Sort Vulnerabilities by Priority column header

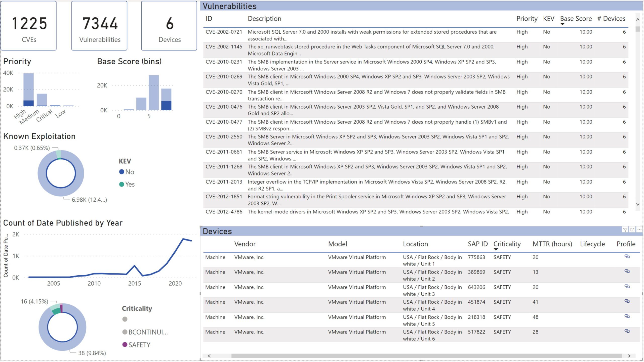point(527,19)
